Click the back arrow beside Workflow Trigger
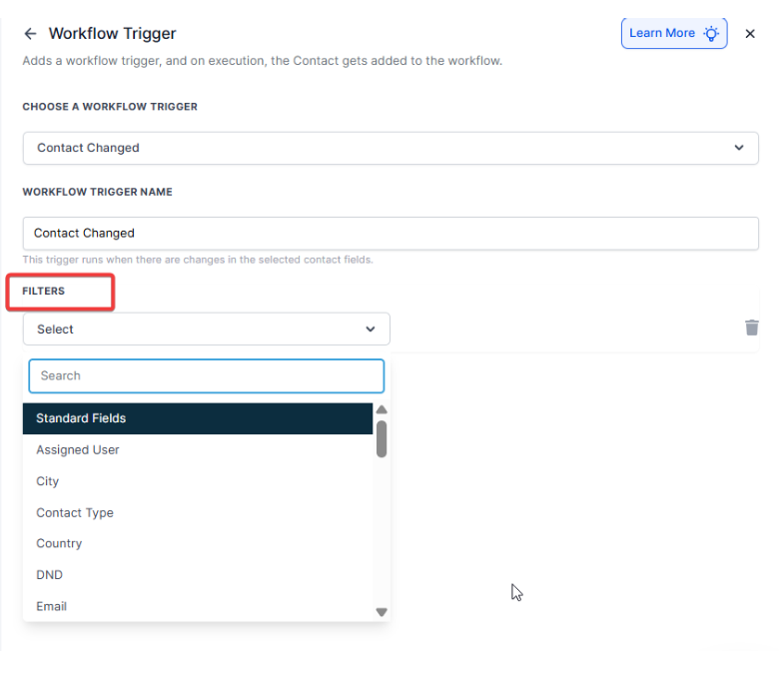Image resolution: width=784 pixels, height=675 pixels. (x=30, y=34)
